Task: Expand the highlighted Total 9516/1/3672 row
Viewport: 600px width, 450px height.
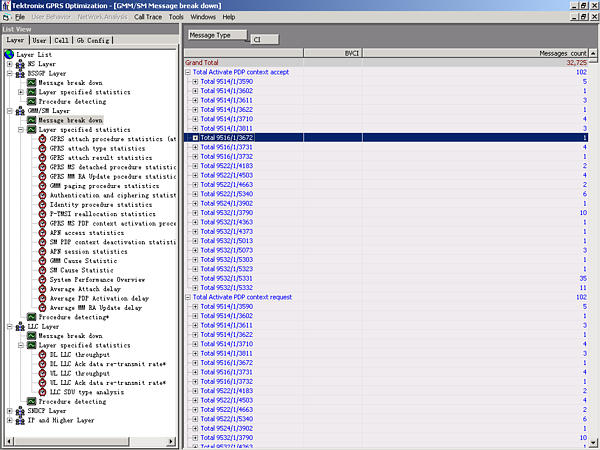Action: (x=195, y=138)
